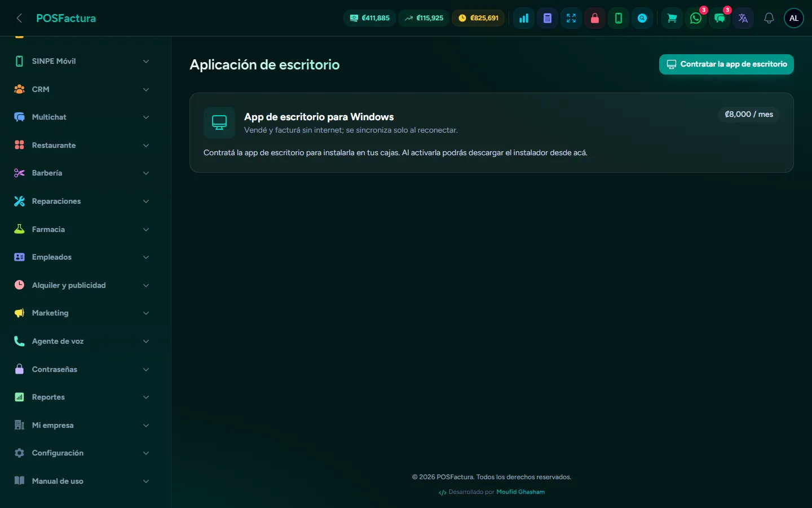Click the ₡825,691 clock indicator
The width and height of the screenshot is (812, 508).
pyautogui.click(x=478, y=18)
